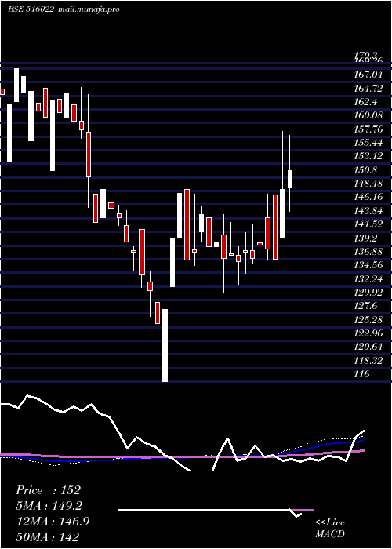The height and width of the screenshot is (549, 392).
Task: Click the live MACD inset chart box
Action: pos(216,510)
